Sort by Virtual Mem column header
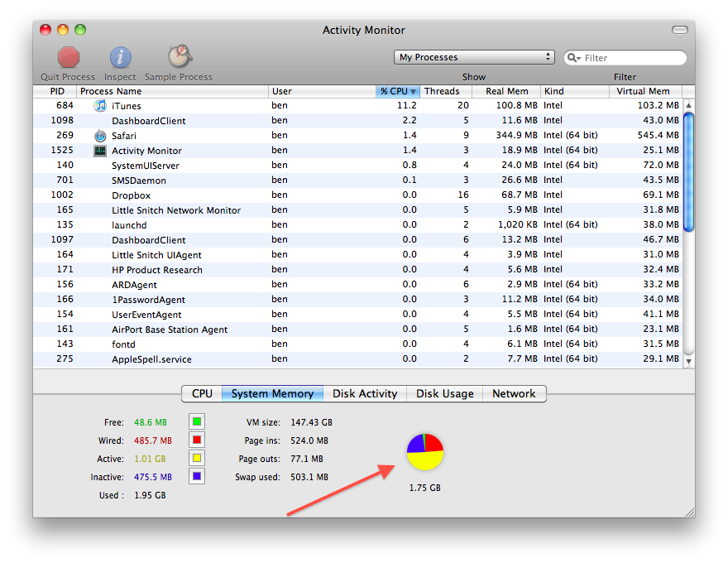Image resolution: width=728 pixels, height=563 pixels. (645, 91)
